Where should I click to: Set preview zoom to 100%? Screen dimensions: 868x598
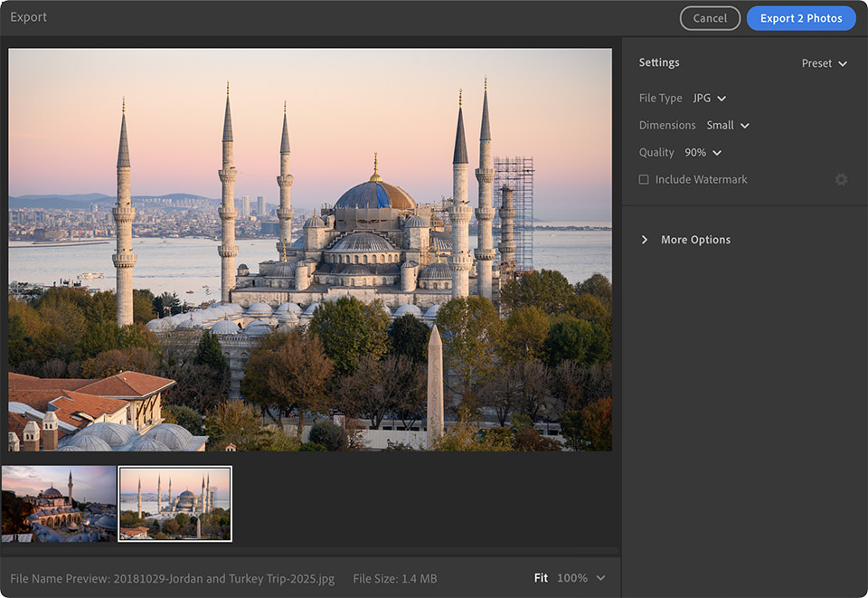(571, 578)
